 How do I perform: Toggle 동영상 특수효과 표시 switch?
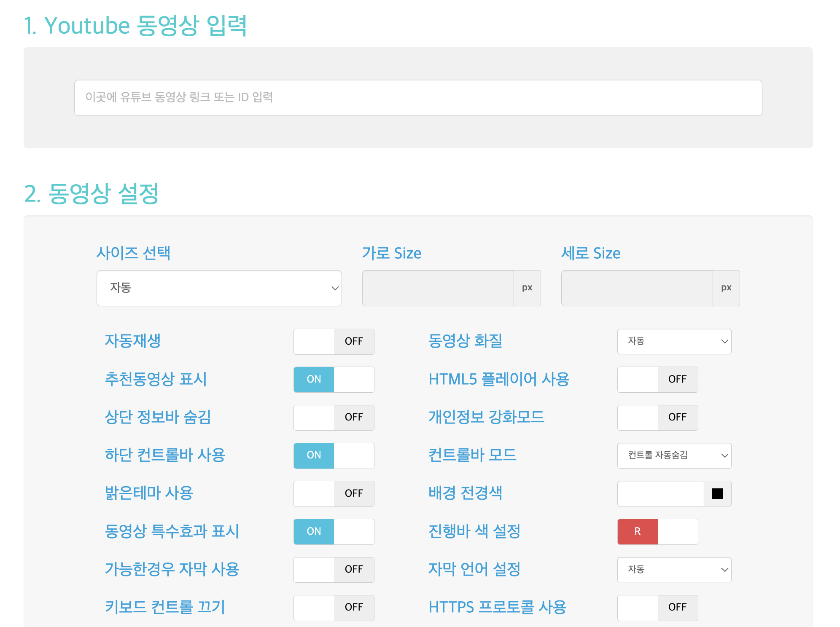tap(334, 531)
